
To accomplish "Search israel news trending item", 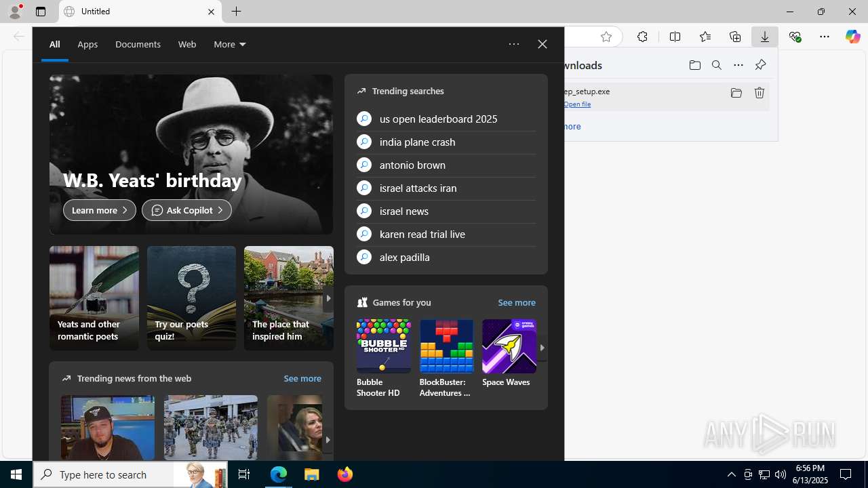I will (x=446, y=211).
